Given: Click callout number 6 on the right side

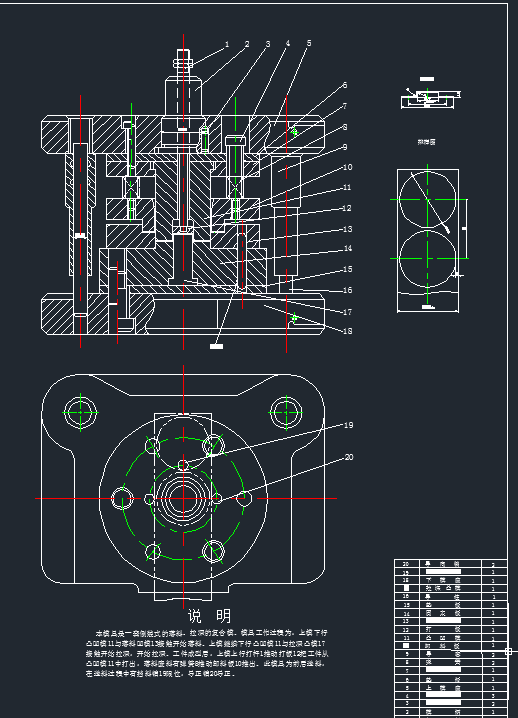Looking at the screenshot, I should (345, 85).
